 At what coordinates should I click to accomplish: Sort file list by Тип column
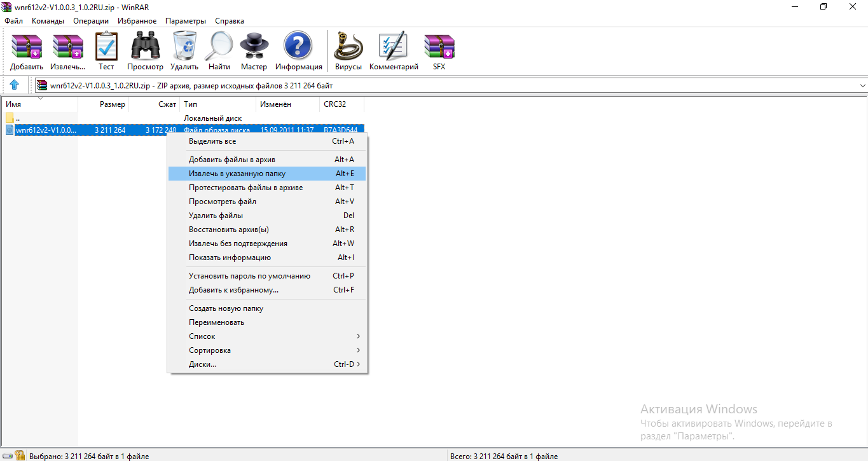217,104
